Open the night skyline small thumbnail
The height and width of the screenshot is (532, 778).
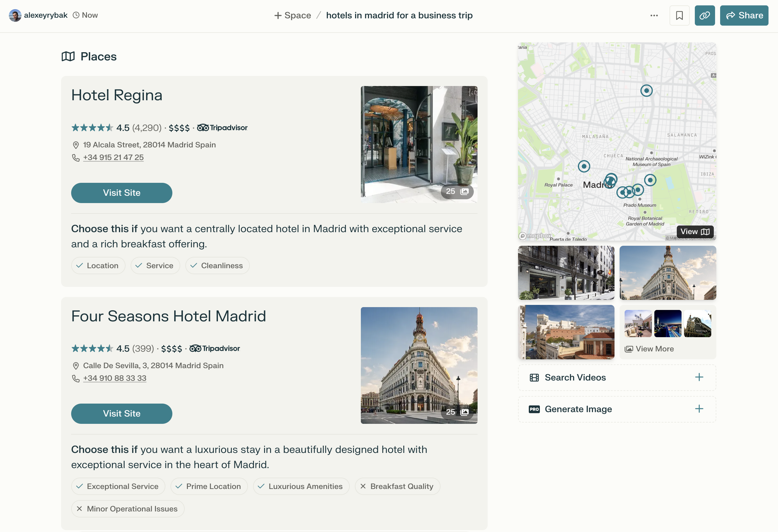[x=668, y=324]
